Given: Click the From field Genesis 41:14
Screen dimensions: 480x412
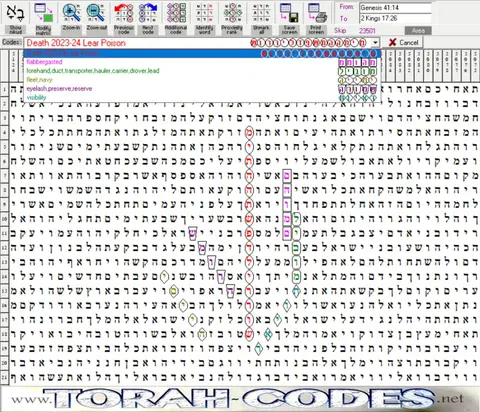Looking at the screenshot, I should point(395,8).
